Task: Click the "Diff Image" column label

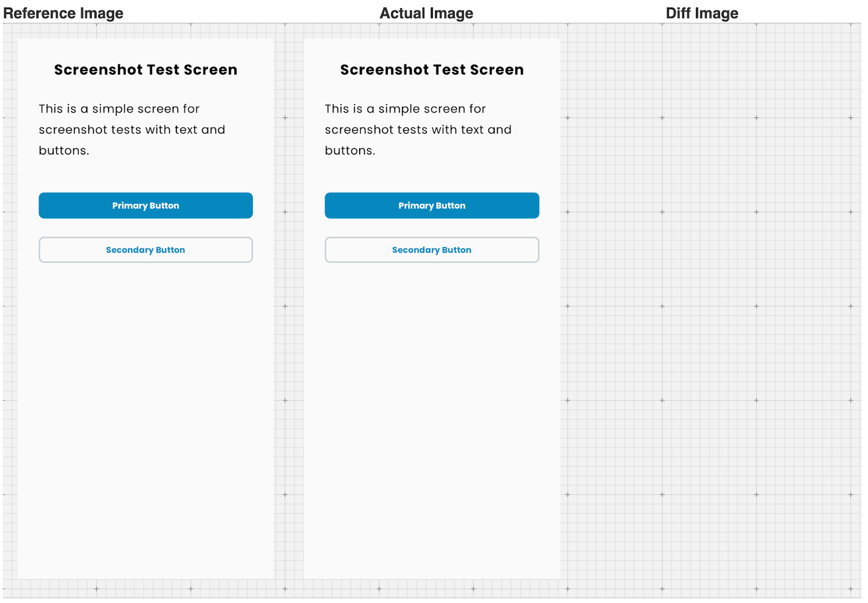Action: tap(701, 13)
